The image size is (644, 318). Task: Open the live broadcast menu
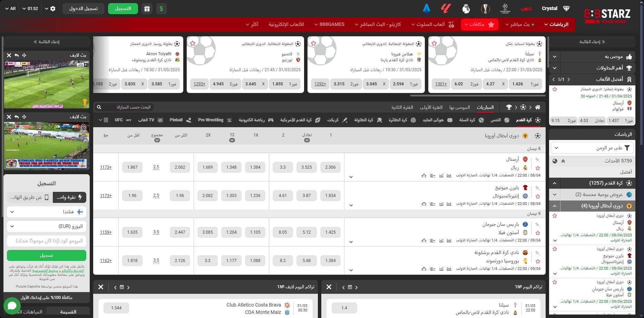tap(520, 24)
